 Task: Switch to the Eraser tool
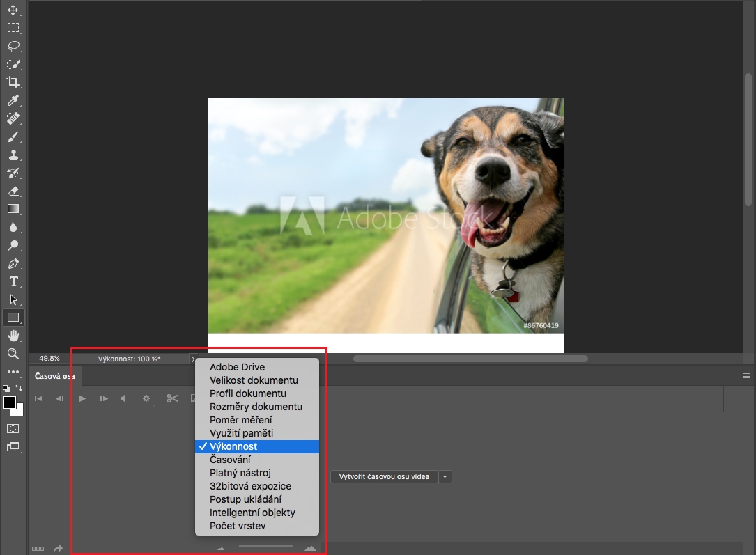tap(13, 191)
